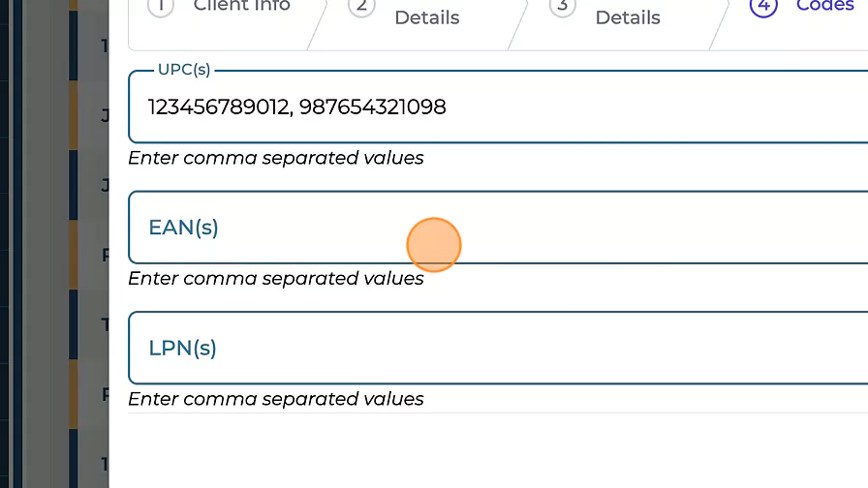Screen dimensions: 868x488
Task: Go back to the Client Info step
Action: point(241,6)
